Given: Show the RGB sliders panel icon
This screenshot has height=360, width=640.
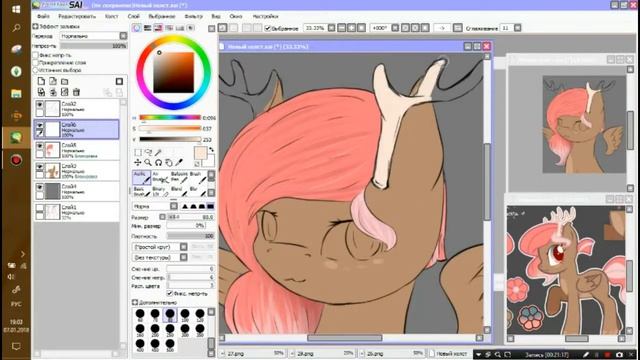Looking at the screenshot, I should click(147, 28).
